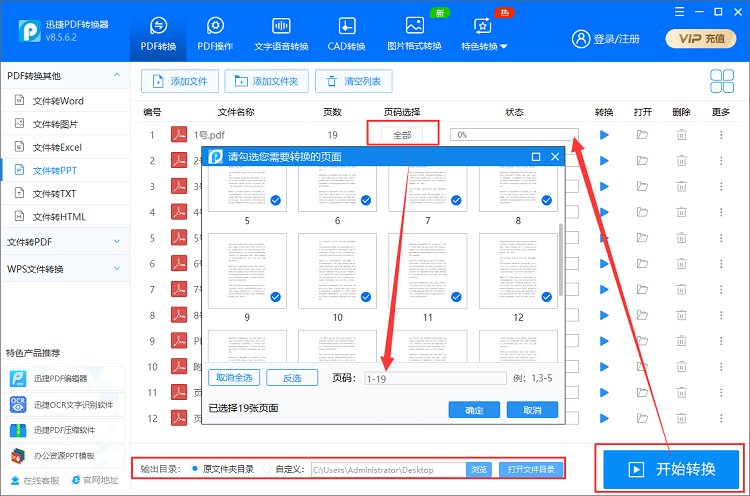Maximize the page selection dialog
This screenshot has height=496, width=750.
tap(536, 157)
